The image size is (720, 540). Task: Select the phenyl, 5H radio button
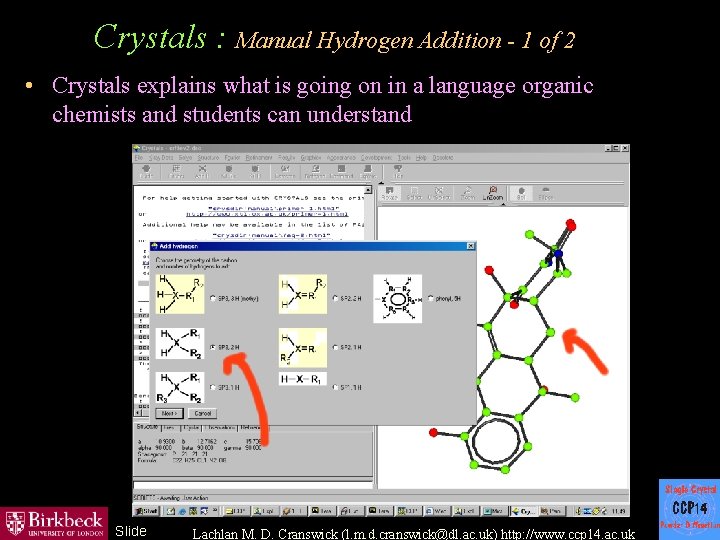tap(431, 298)
